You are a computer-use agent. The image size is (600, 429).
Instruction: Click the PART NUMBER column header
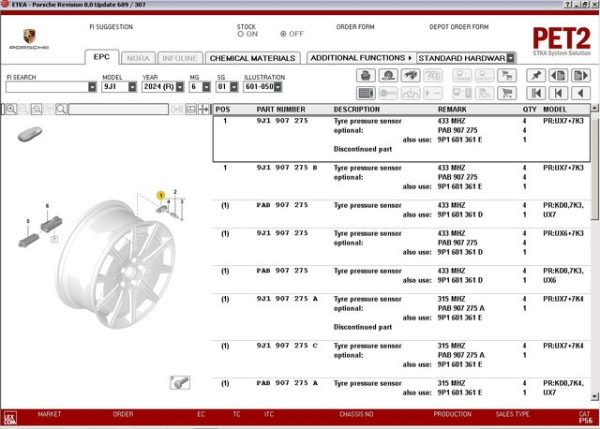(281, 109)
